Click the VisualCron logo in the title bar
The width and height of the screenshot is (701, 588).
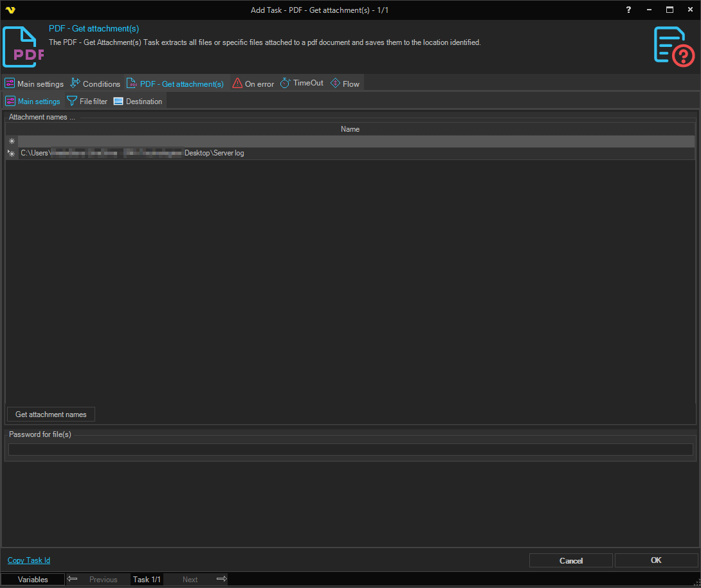coord(10,10)
